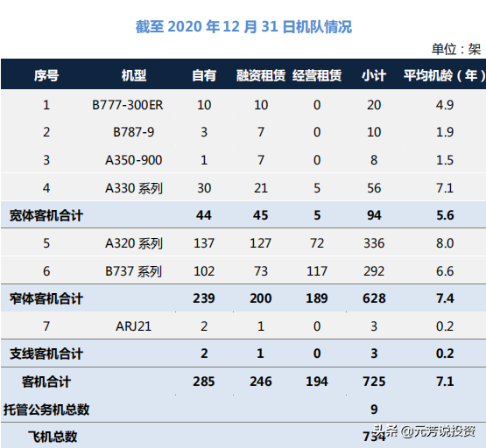Click wide-body total finance lease 45
Screen dimensions: 486x448
[260, 215]
